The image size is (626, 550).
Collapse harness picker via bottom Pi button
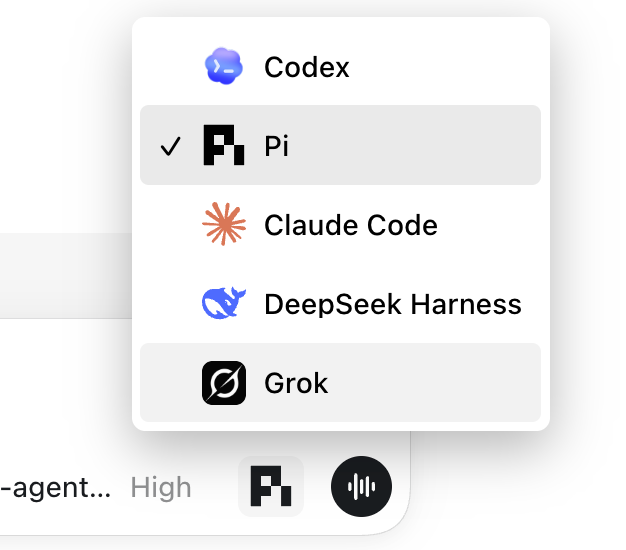[x=271, y=486]
